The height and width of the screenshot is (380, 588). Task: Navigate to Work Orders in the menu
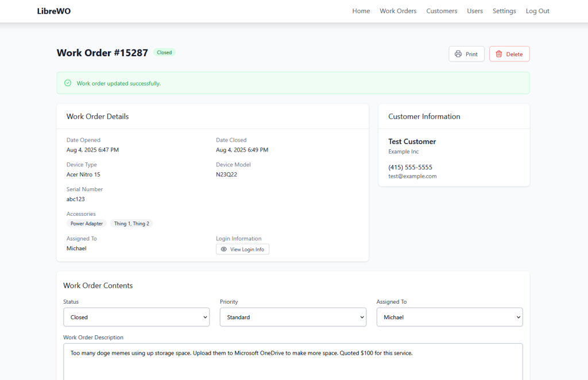[398, 10]
